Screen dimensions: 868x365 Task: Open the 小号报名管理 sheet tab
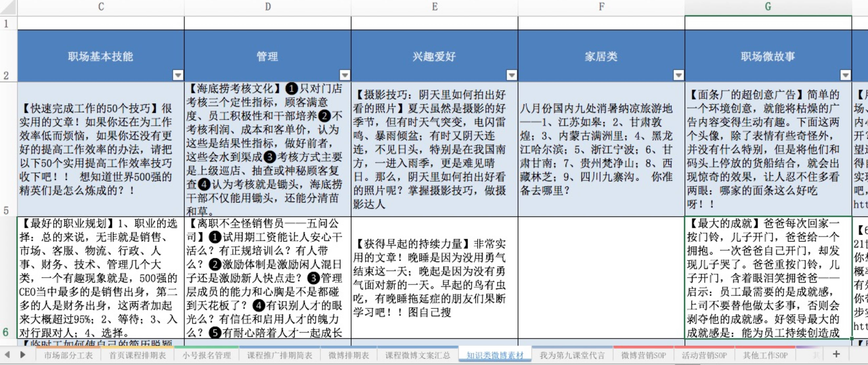click(206, 355)
